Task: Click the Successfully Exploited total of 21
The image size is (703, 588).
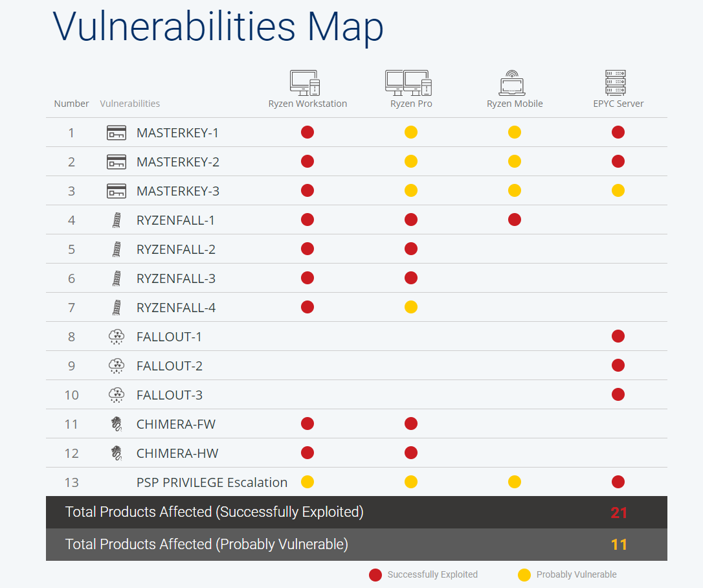Action: 619,513
